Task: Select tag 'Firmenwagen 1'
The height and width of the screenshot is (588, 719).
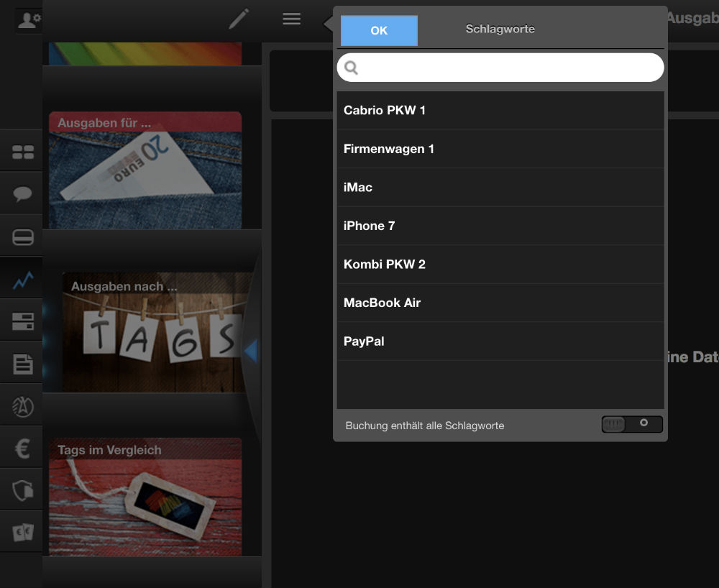Action: pyautogui.click(x=500, y=149)
